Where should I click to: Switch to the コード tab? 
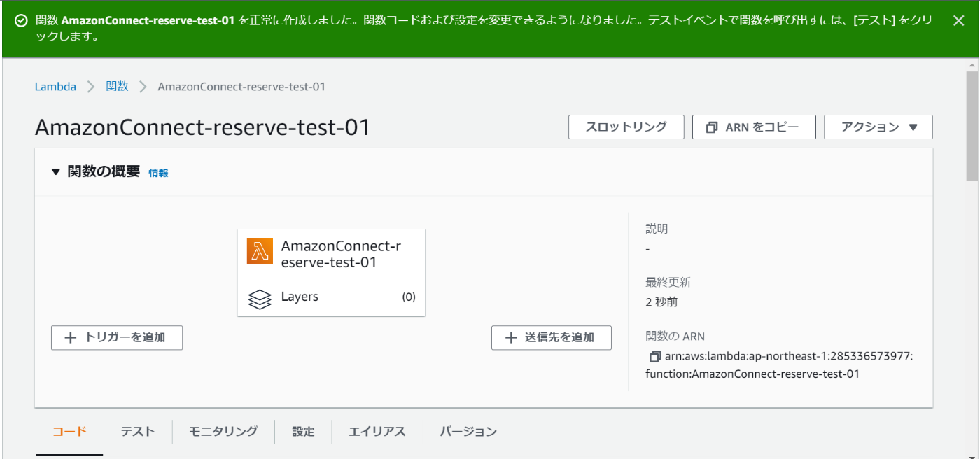(x=69, y=431)
